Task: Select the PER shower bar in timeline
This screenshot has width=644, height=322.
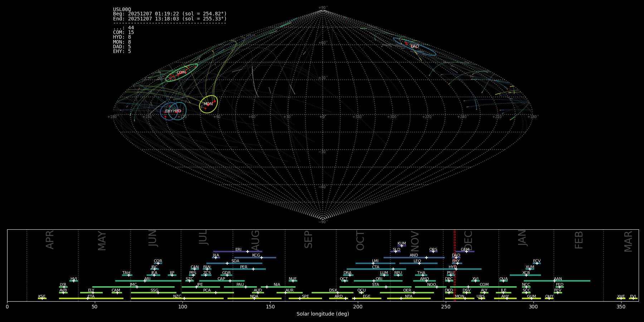Action: (x=244, y=269)
